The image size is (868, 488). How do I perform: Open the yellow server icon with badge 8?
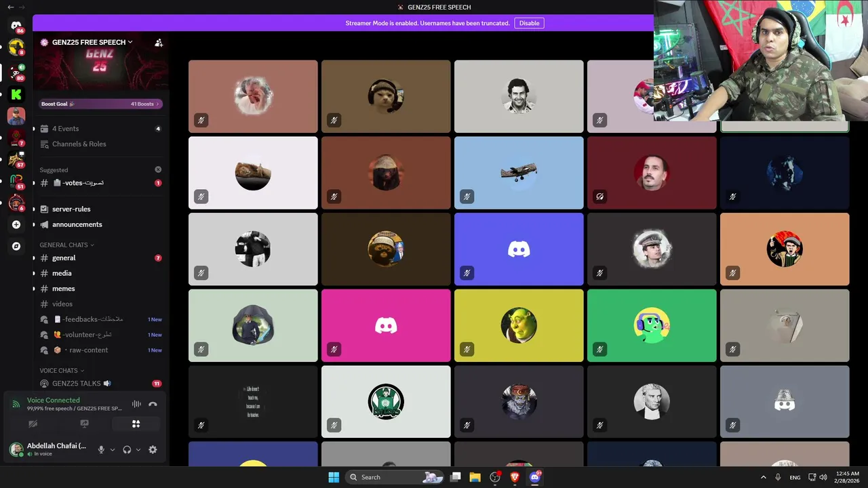point(16,47)
